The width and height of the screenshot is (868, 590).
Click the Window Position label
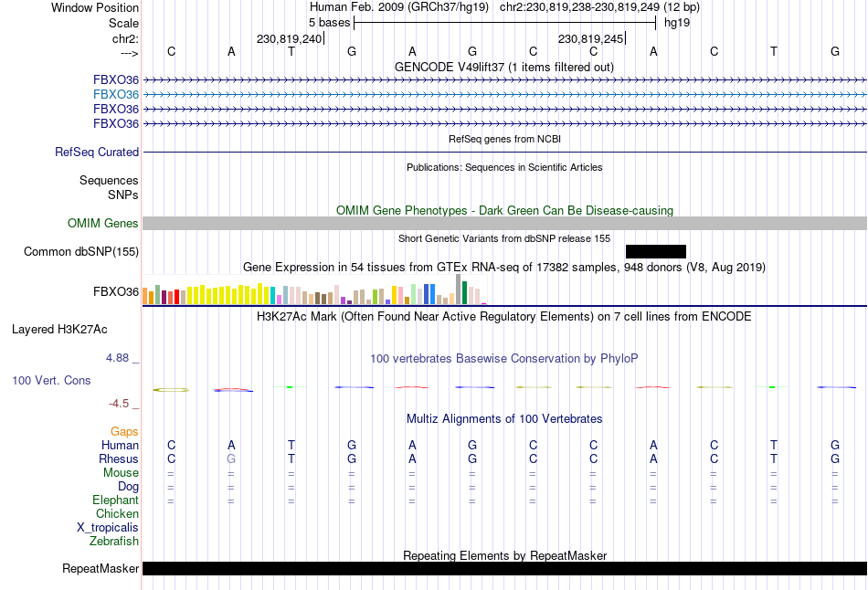95,7
